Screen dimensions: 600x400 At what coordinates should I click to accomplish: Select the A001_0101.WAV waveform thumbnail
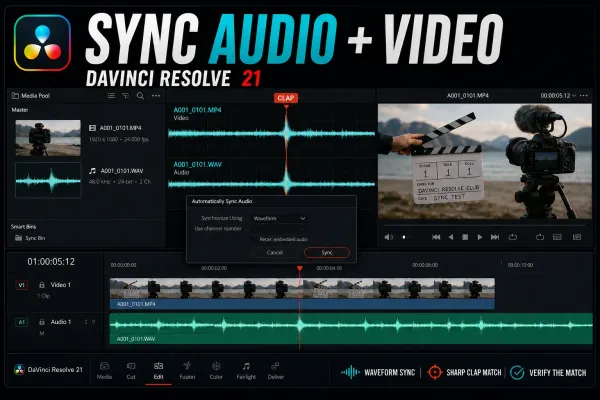pos(48,180)
